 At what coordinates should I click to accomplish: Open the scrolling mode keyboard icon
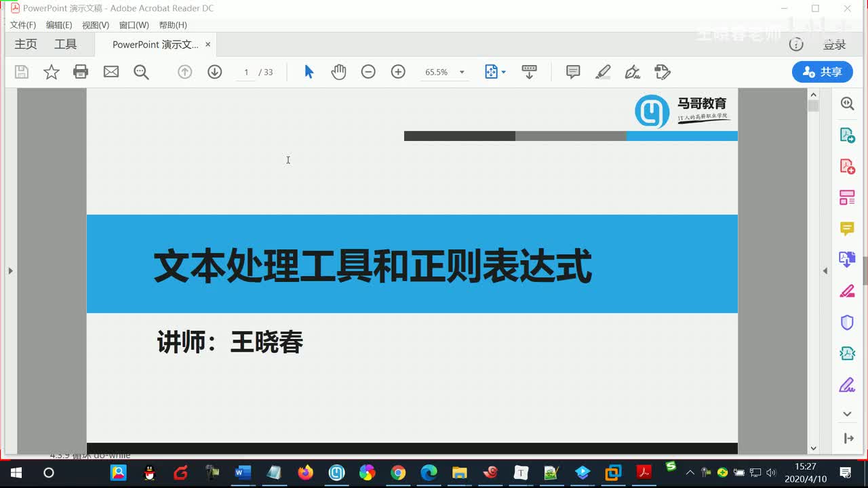pyautogui.click(x=530, y=72)
